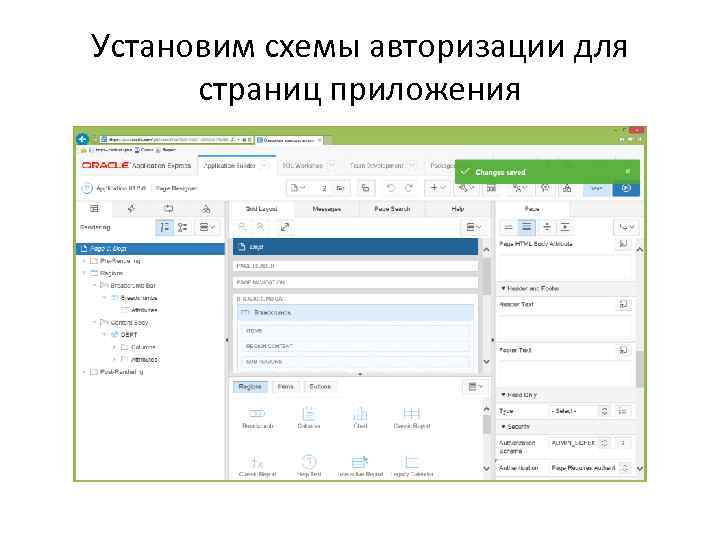The height and width of the screenshot is (540, 720).
Task: Open the Read Only Type select list
Action: coord(580,411)
